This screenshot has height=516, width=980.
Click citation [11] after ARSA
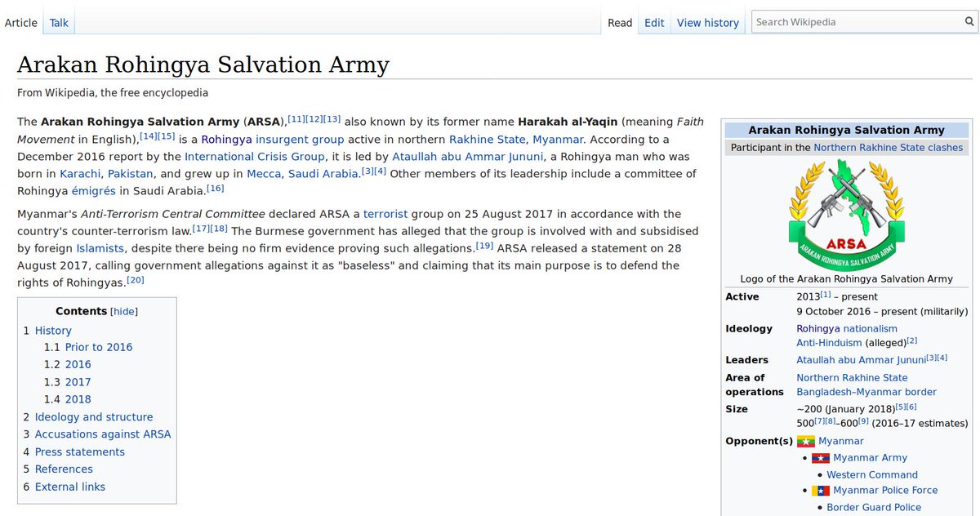[x=296, y=120]
